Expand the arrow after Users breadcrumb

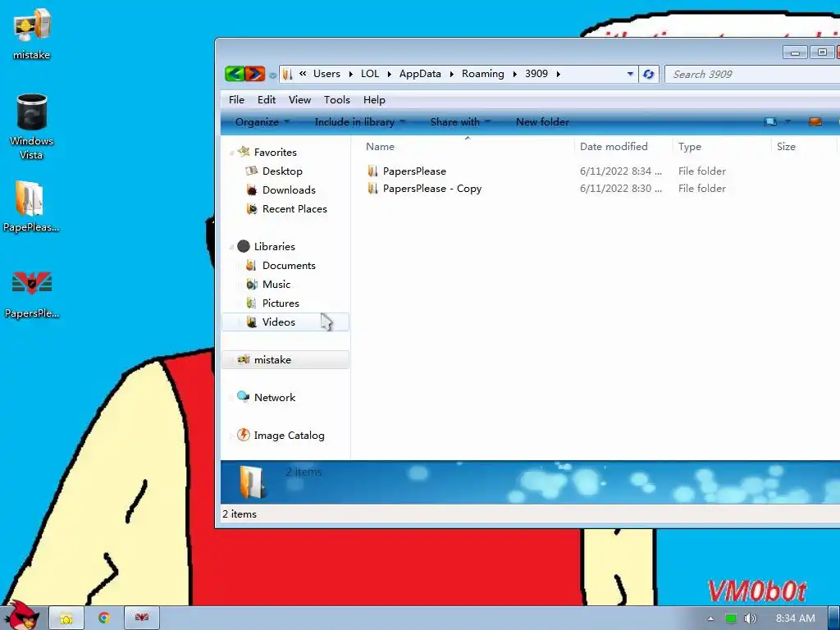pyautogui.click(x=350, y=74)
